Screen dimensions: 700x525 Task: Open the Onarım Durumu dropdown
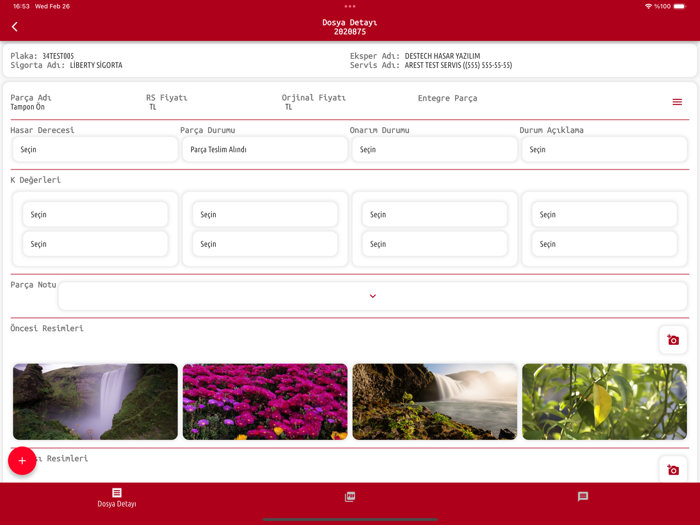[x=434, y=150]
